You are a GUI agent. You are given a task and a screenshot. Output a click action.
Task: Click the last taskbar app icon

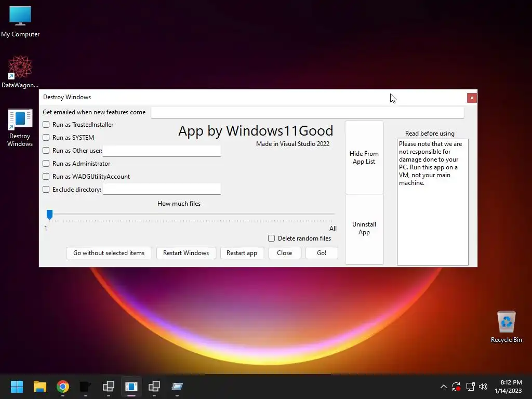click(x=177, y=387)
